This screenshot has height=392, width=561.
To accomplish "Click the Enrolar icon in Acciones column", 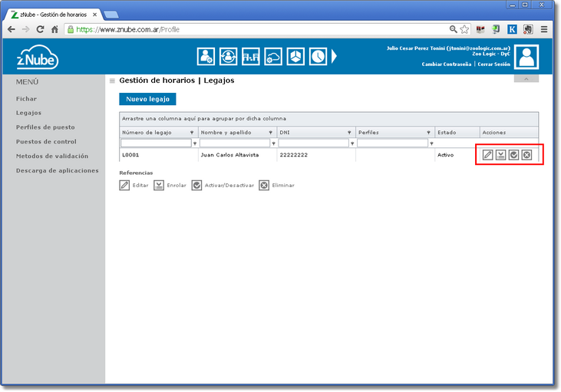I will tap(500, 155).
